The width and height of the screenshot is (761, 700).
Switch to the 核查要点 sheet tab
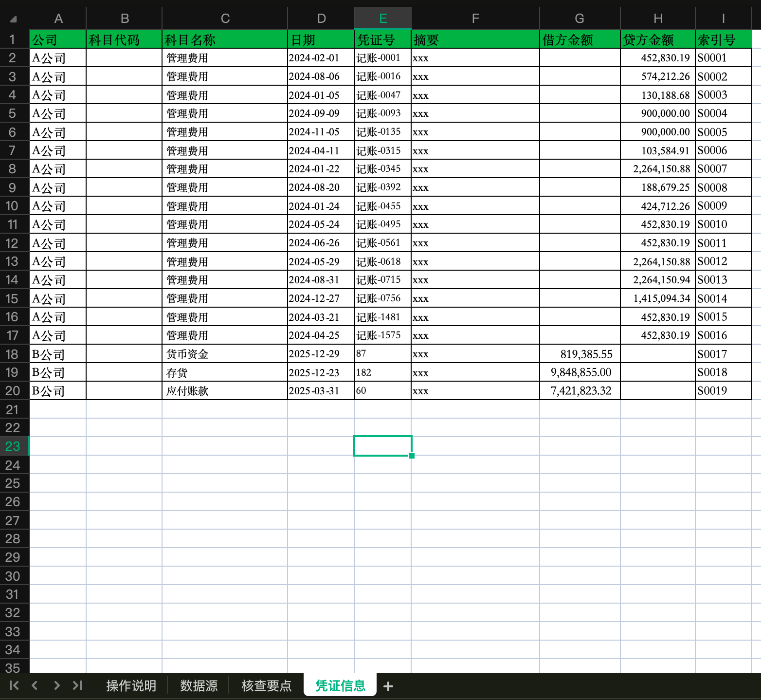point(266,685)
